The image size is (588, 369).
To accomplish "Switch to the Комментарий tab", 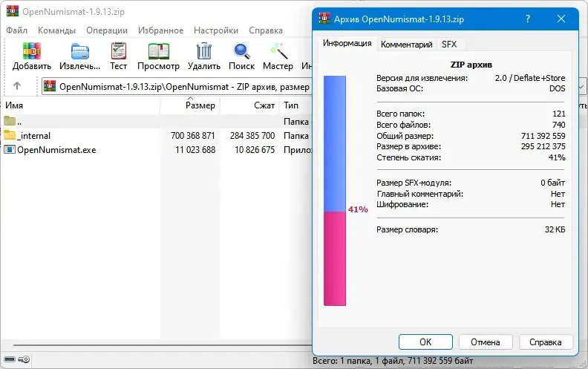I will click(407, 45).
